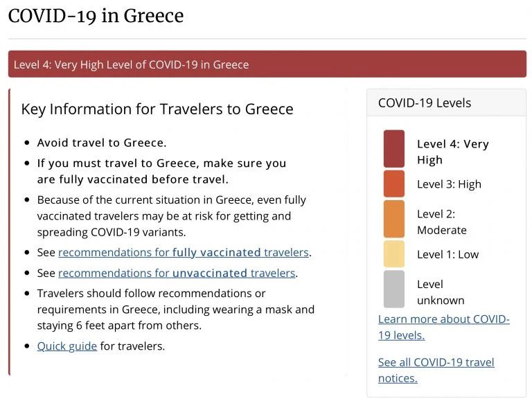Click the COVID-19 Levels panel header
Viewport: 532px width, 401px height.
tap(425, 103)
